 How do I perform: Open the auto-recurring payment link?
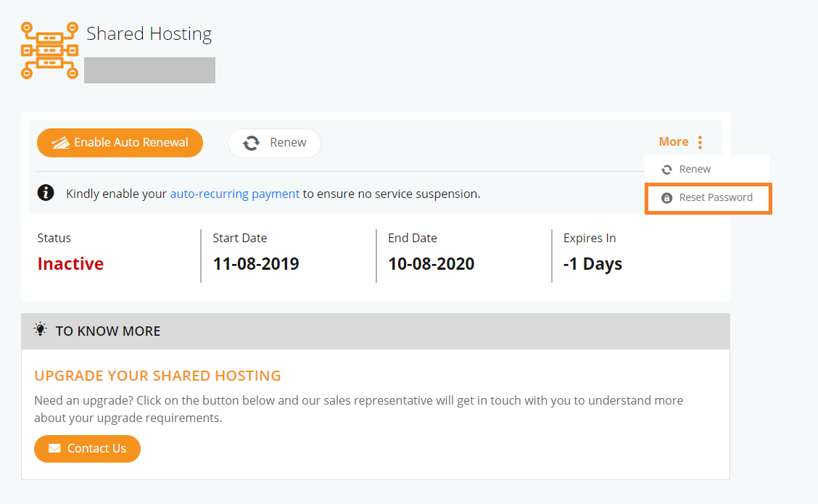(235, 194)
